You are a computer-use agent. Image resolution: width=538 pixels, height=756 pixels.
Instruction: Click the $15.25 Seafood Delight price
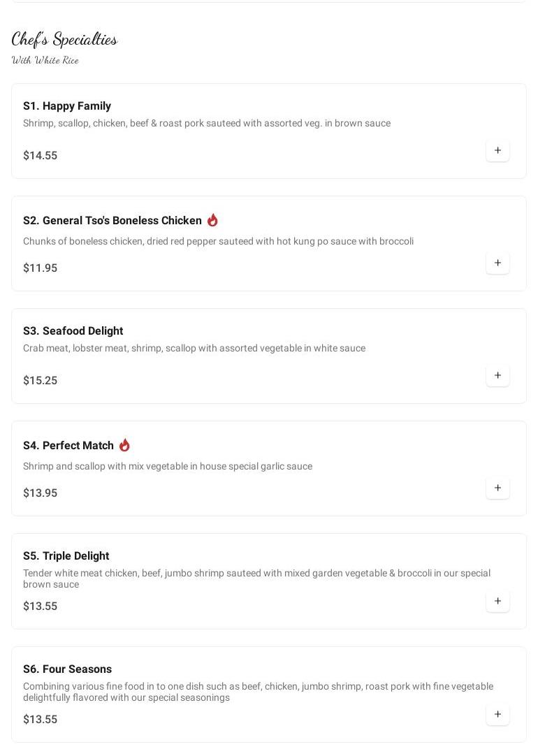coord(40,381)
